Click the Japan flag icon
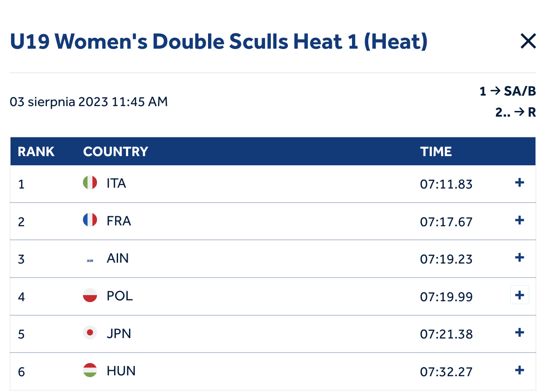 pos(90,333)
